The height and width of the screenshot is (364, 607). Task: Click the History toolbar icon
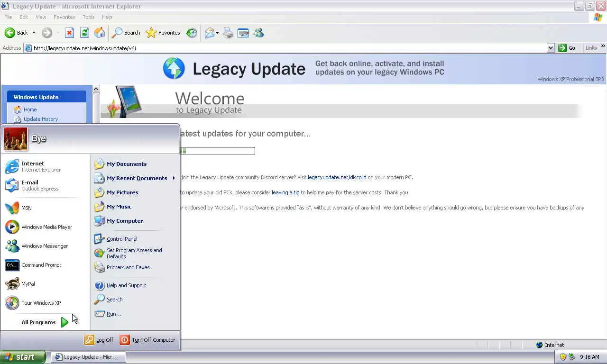click(x=192, y=33)
